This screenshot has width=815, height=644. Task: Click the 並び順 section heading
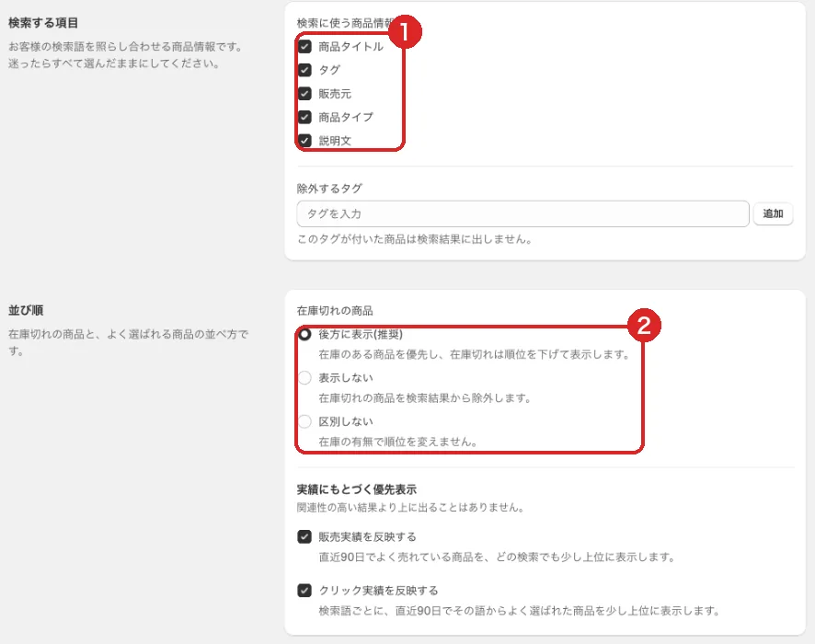tap(26, 310)
